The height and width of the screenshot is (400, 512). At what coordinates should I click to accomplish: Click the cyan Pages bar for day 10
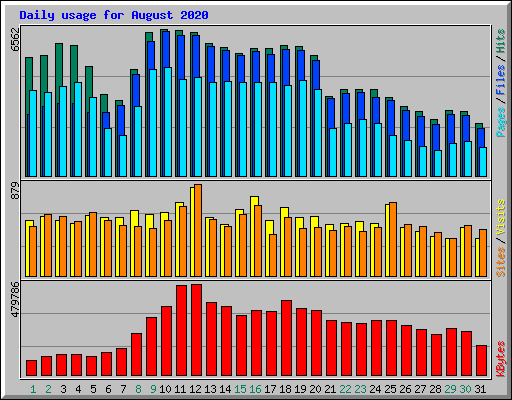168,122
